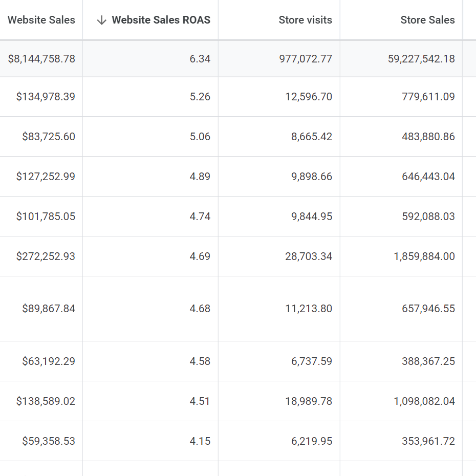Click ROAS cell showing 4.89
The height and width of the screenshot is (476, 476).
(200, 177)
